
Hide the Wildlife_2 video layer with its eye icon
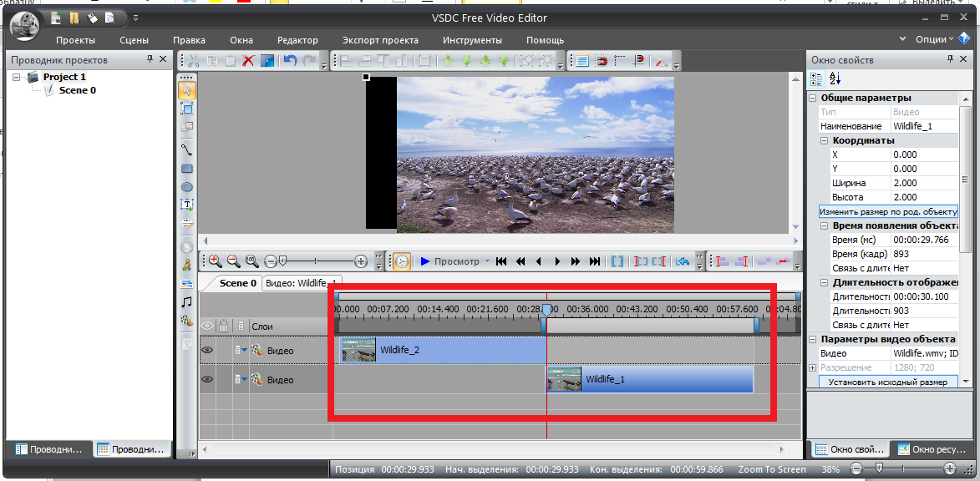[x=207, y=351]
